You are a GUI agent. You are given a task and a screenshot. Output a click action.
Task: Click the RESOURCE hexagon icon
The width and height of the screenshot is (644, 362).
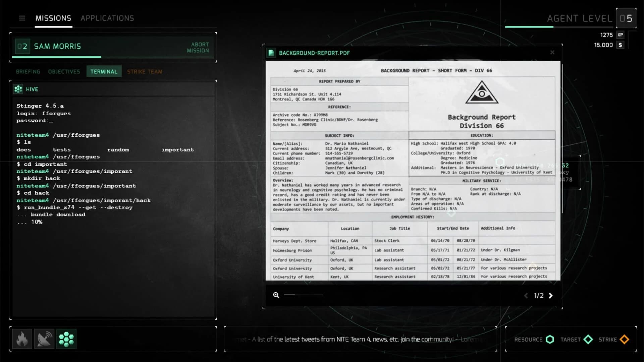coord(550,340)
